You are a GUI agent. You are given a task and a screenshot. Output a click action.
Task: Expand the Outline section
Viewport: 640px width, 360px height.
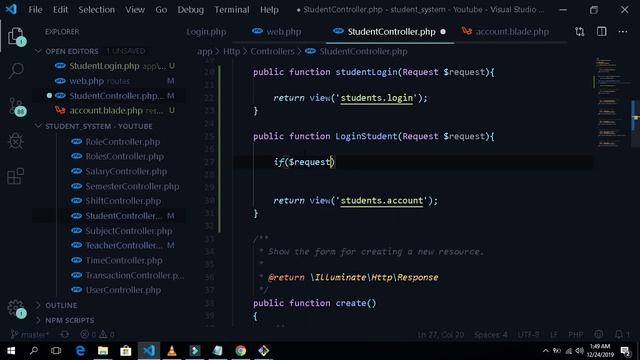tap(61, 305)
